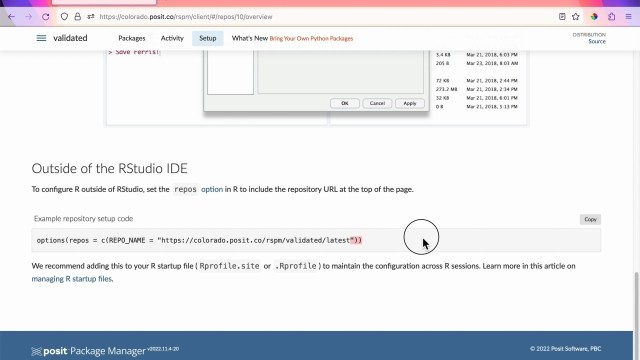Click the padlock site security icon
The height and width of the screenshot is (360, 640).
pos(78,17)
